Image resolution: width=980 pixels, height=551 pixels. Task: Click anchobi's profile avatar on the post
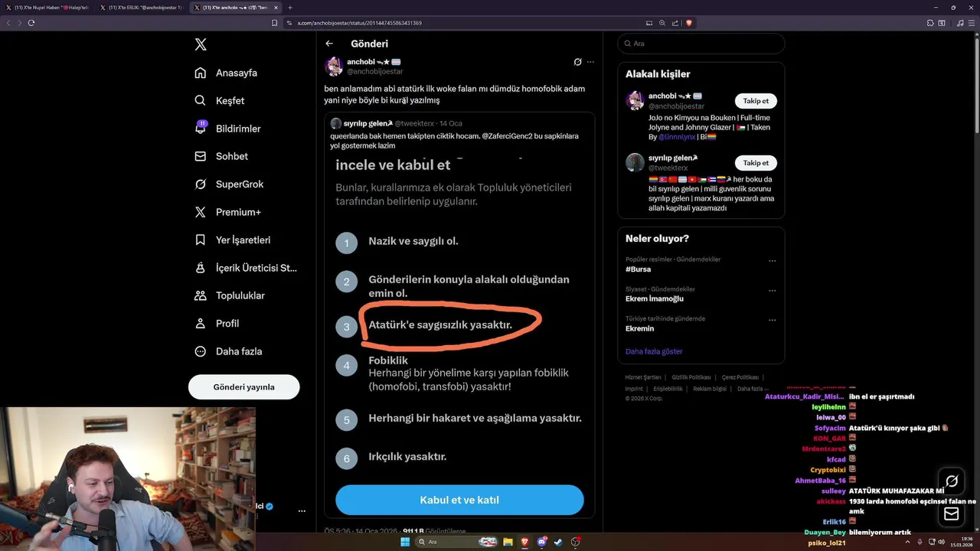click(334, 66)
